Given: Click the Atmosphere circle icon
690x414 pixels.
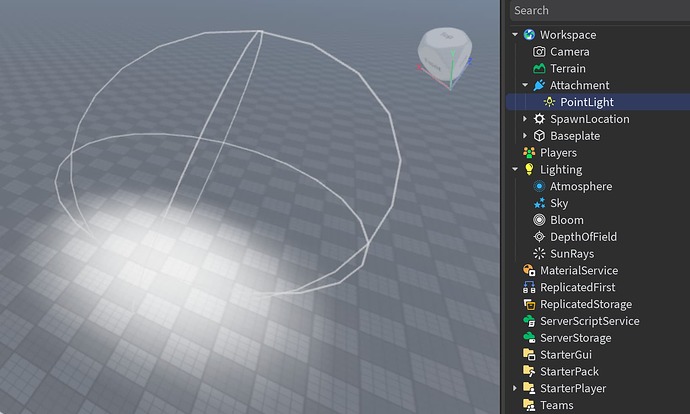Looking at the screenshot, I should (x=539, y=186).
